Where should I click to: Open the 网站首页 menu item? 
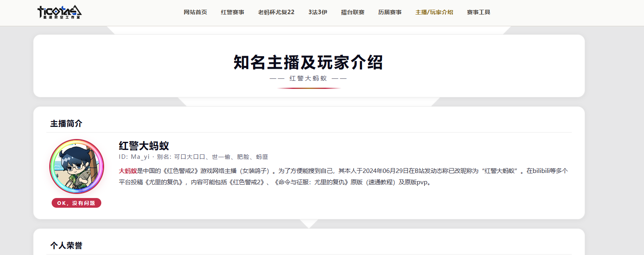[195, 12]
